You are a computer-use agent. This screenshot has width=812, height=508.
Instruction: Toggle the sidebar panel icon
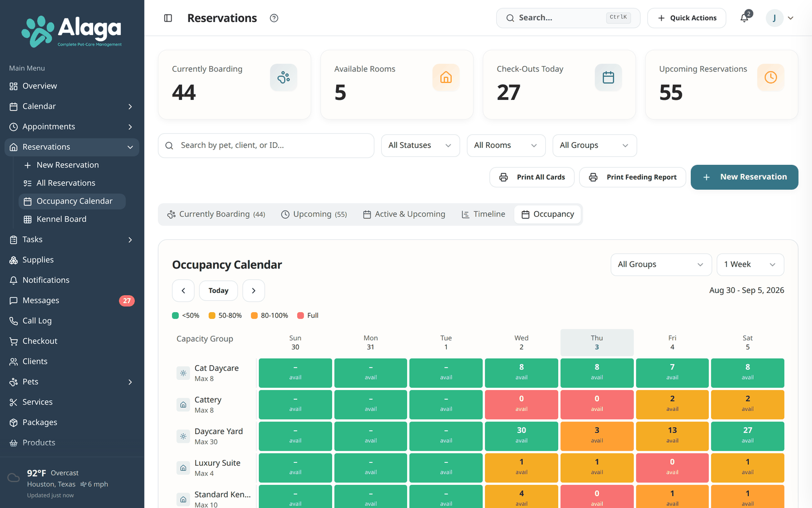pyautogui.click(x=168, y=18)
